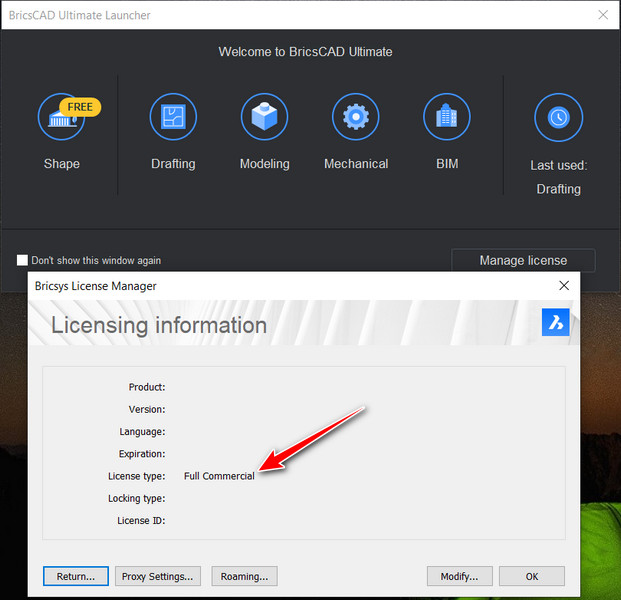Click the Return... button
The width and height of the screenshot is (621, 600).
76,576
